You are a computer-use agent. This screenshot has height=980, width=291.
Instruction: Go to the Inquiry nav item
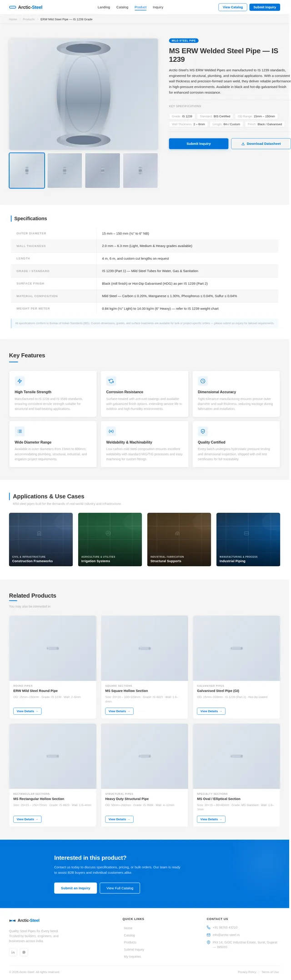coord(158,7)
